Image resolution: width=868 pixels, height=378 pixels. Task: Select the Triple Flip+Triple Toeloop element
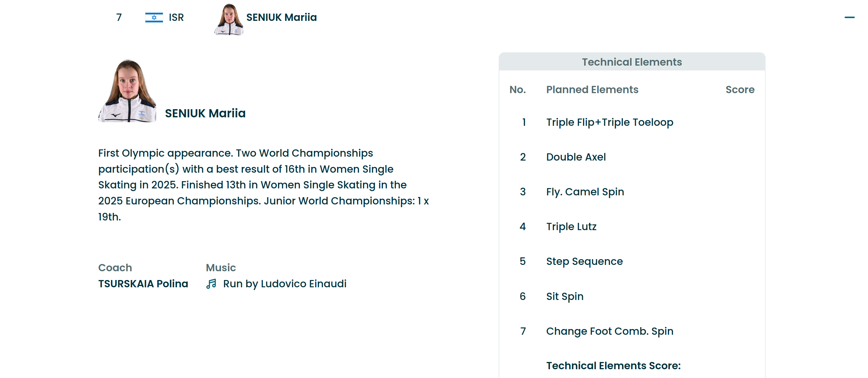coord(610,122)
